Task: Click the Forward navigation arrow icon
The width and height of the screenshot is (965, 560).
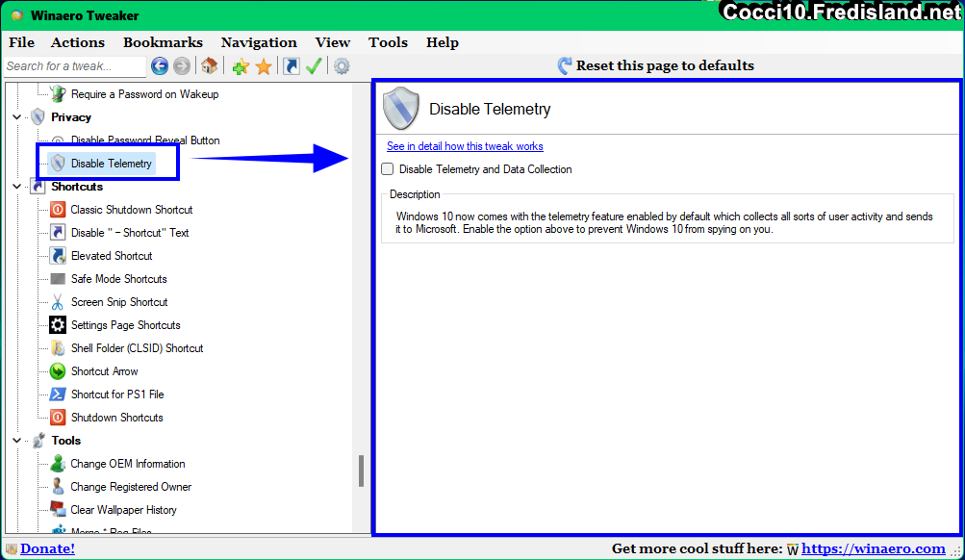Action: click(x=182, y=65)
